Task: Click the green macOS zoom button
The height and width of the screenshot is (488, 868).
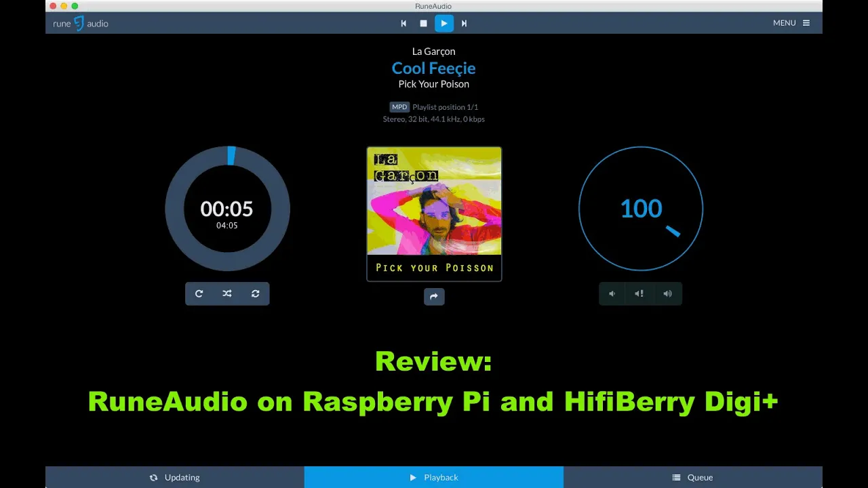Action: [75, 6]
